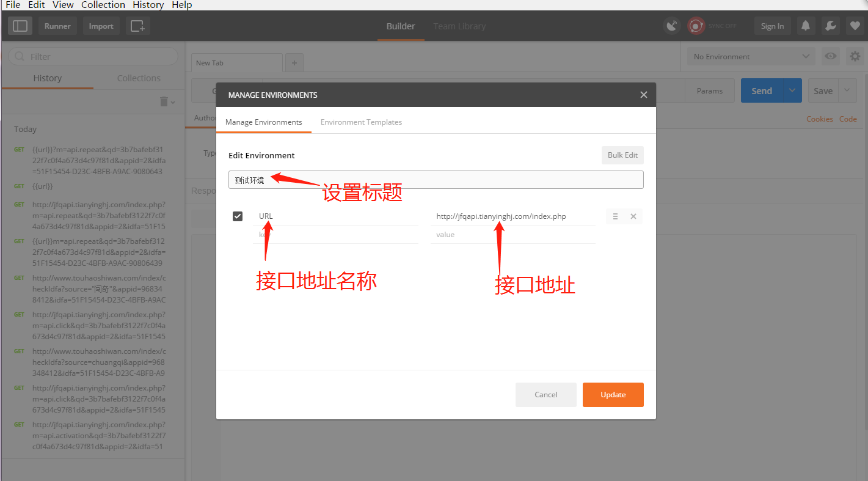Click the blue Send button
Viewport: 868px width, 481px height.
(x=762, y=90)
